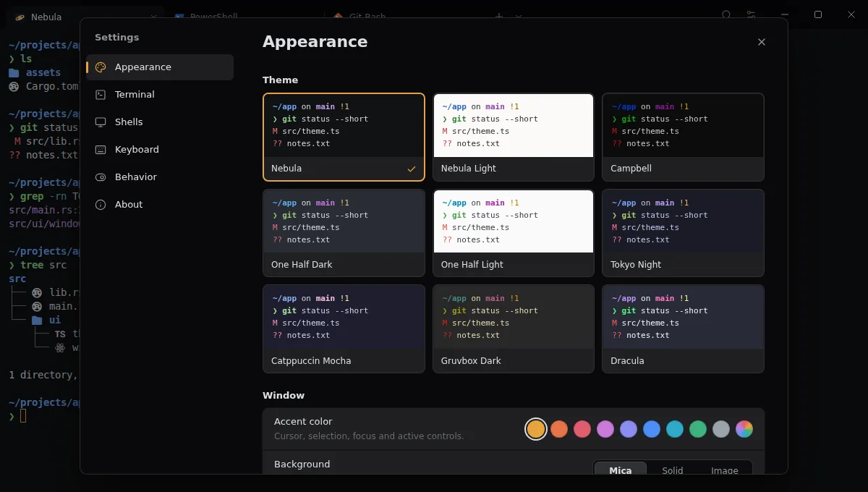Open the Shells settings section
The width and height of the screenshot is (868, 492).
click(x=160, y=122)
